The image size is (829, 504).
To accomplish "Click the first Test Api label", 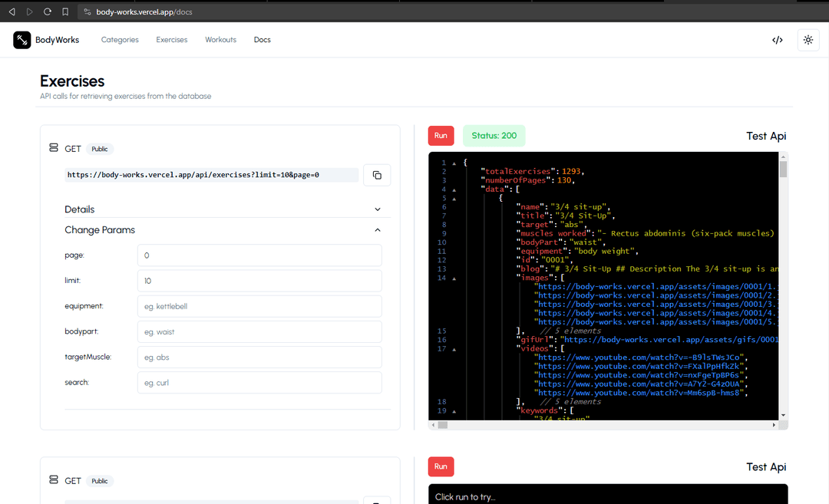I will pyautogui.click(x=766, y=136).
